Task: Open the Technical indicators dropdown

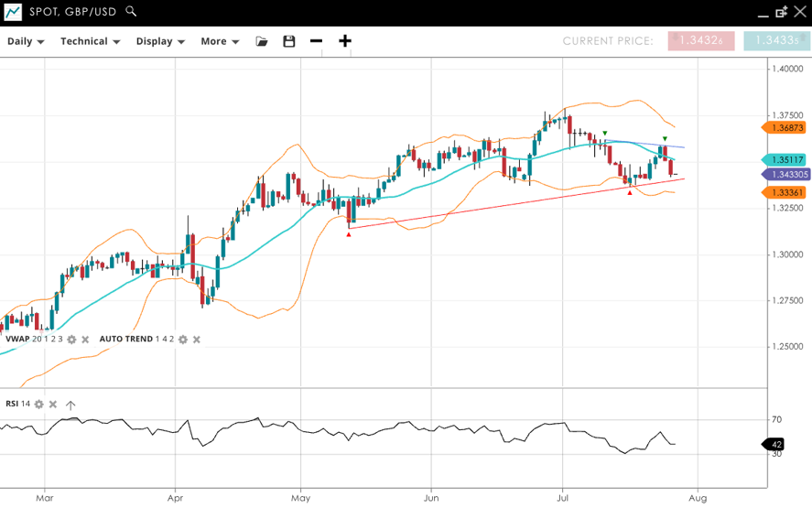Action: [x=90, y=41]
